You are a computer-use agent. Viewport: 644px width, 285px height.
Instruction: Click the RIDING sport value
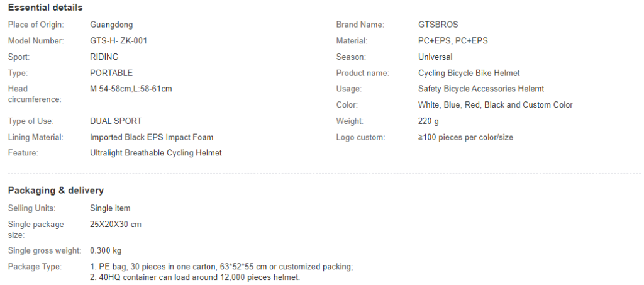pyautogui.click(x=104, y=57)
